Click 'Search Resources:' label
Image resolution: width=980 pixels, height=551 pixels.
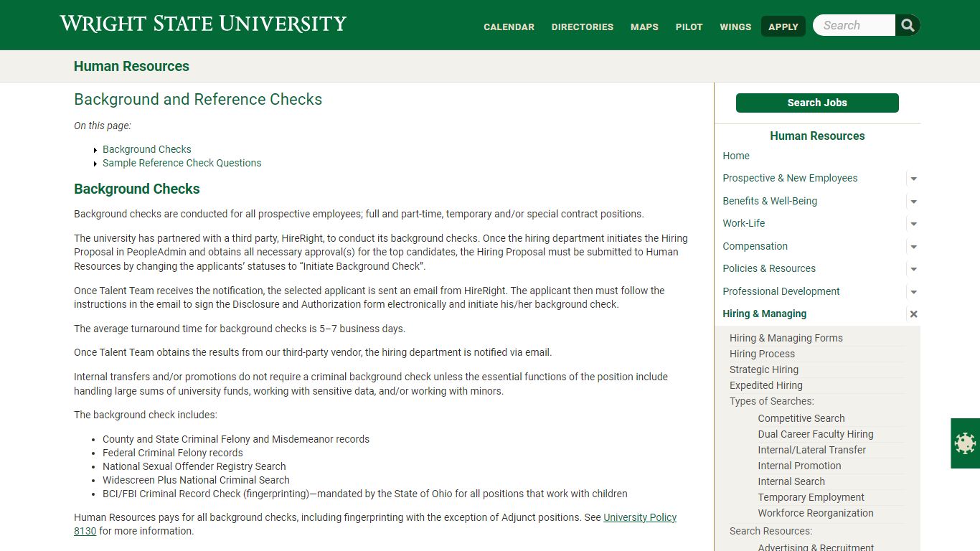coord(771,531)
